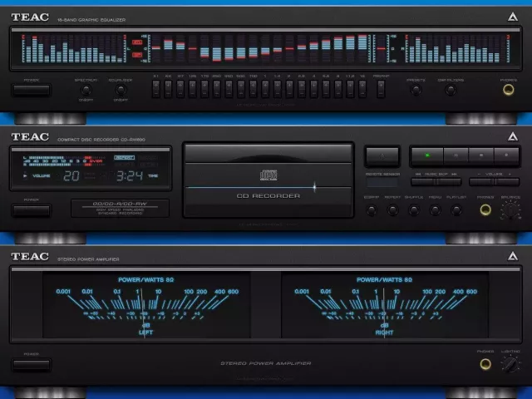The height and width of the screenshot is (399, 532).
Task: Open the Menu on the CD recorder
Action: [434, 210]
